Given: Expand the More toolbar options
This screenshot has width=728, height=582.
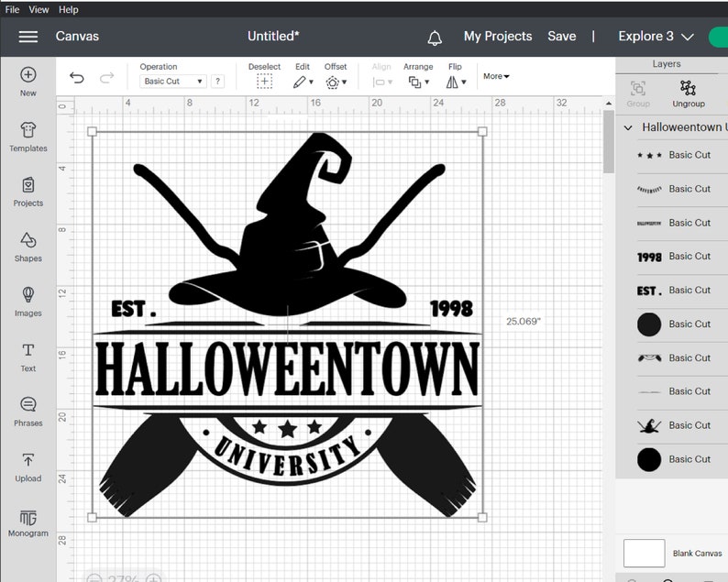Looking at the screenshot, I should coord(496,76).
